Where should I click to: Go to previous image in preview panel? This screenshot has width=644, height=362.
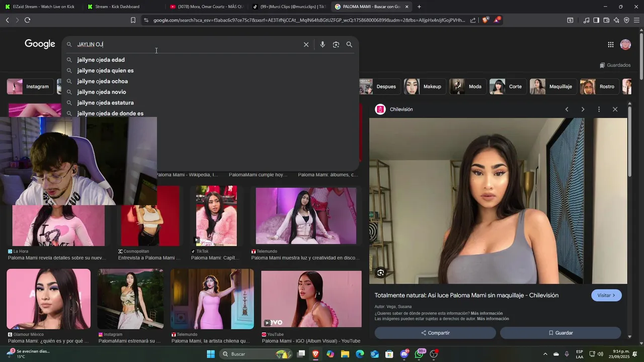pyautogui.click(x=567, y=110)
